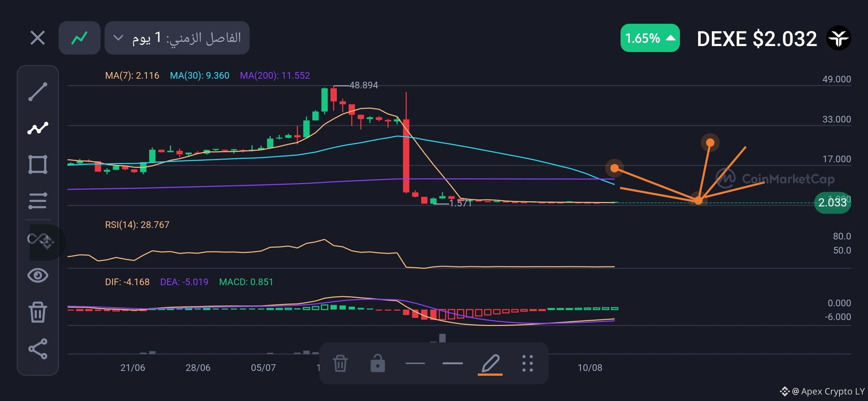This screenshot has width=868, height=401.
Task: Select the MACD: 0.851 label
Action: (246, 282)
